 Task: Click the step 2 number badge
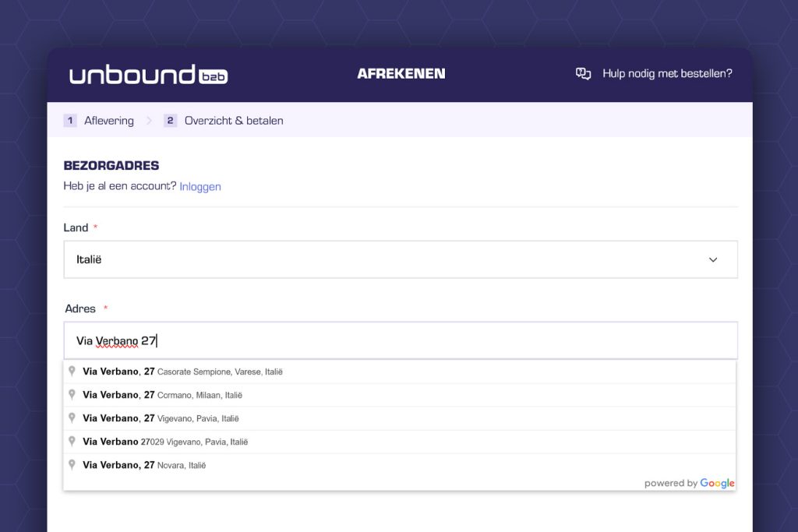tap(171, 121)
